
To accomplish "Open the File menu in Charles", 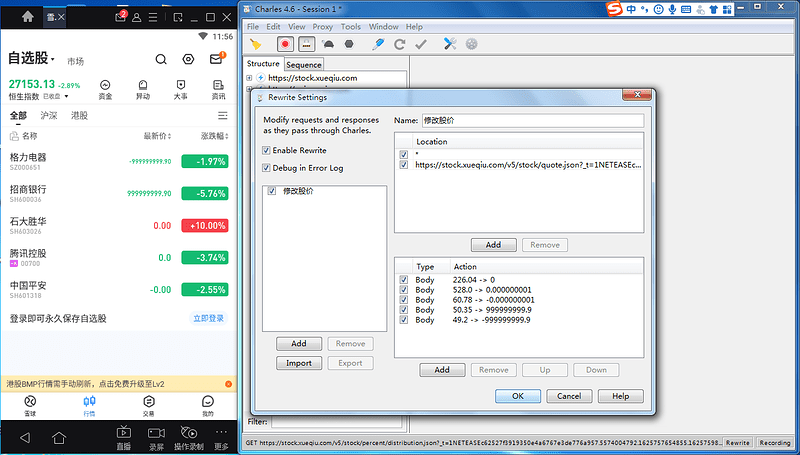I will (x=253, y=27).
